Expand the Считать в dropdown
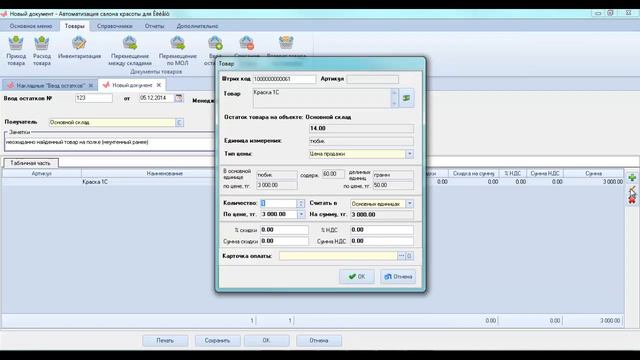Screen dimensions: 640x360 pyautogui.click(x=409, y=203)
